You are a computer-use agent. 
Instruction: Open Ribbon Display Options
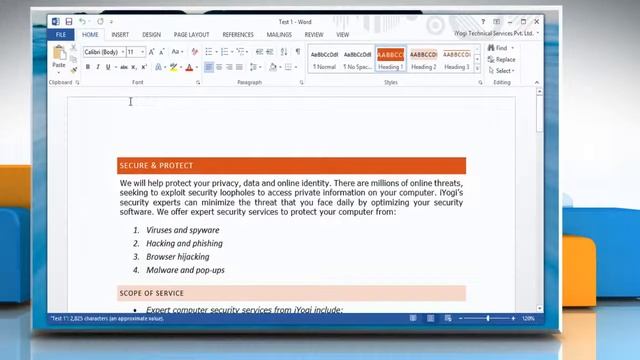pos(496,22)
